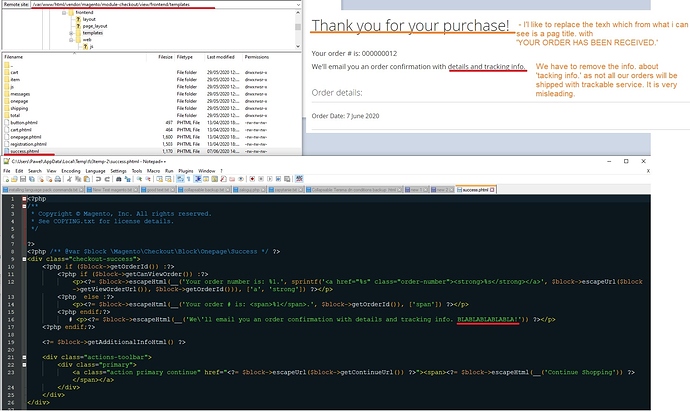Switch to the new 1 tab
This screenshot has height=412, width=690.
point(417,190)
